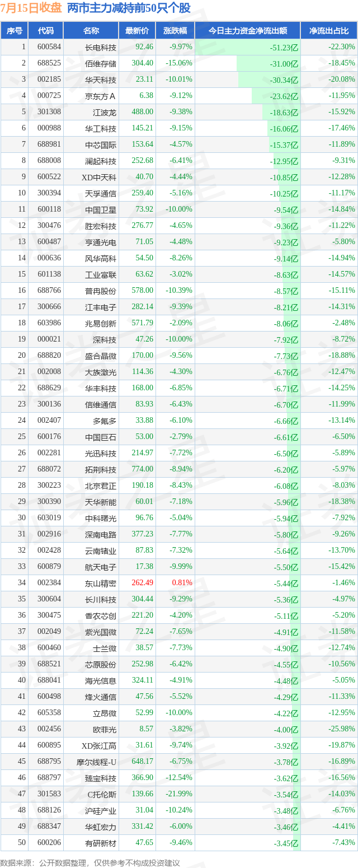Click the 净流出占比 column header
The height and width of the screenshot is (868, 358).
(329, 30)
